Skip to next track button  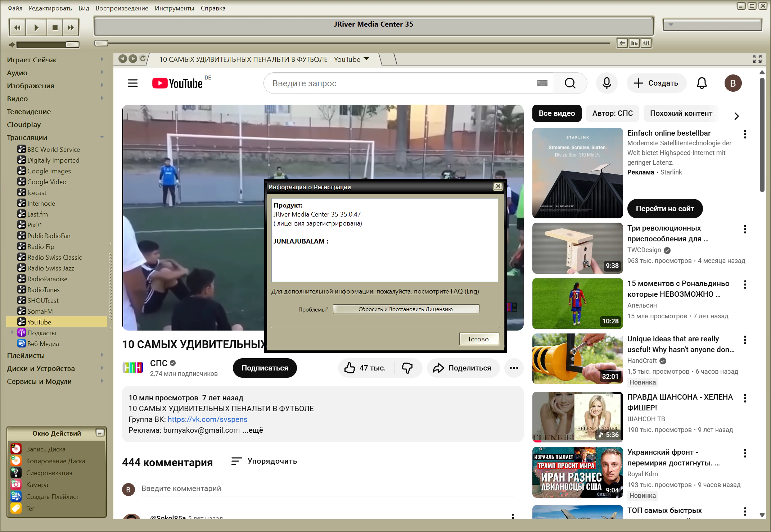[71, 28]
